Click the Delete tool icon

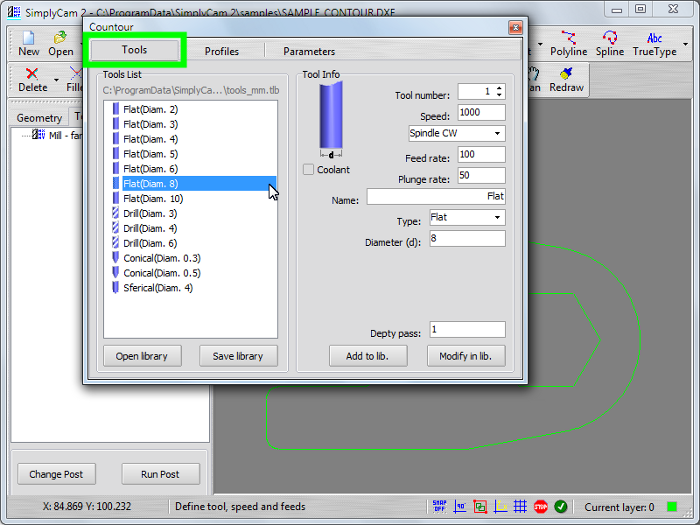pyautogui.click(x=32, y=79)
